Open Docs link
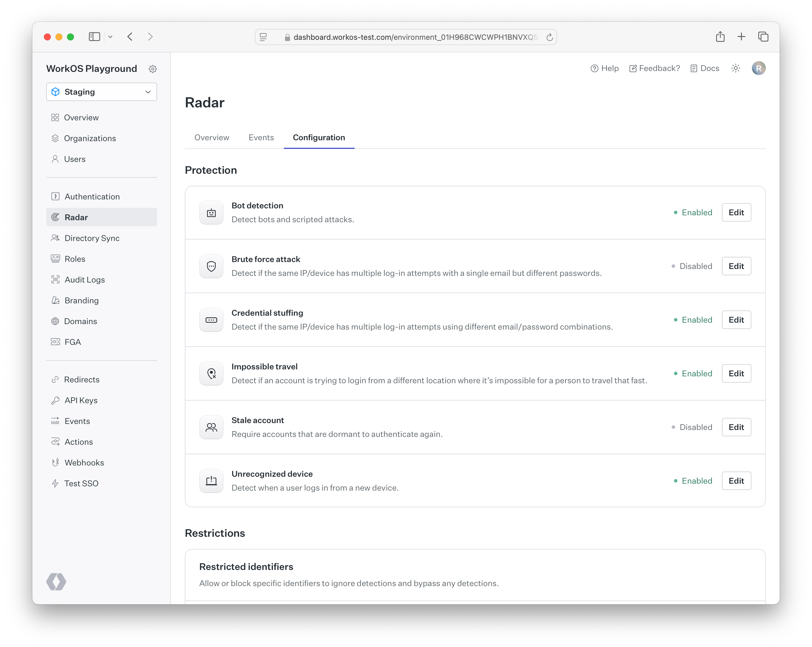This screenshot has width=812, height=647. (x=705, y=68)
